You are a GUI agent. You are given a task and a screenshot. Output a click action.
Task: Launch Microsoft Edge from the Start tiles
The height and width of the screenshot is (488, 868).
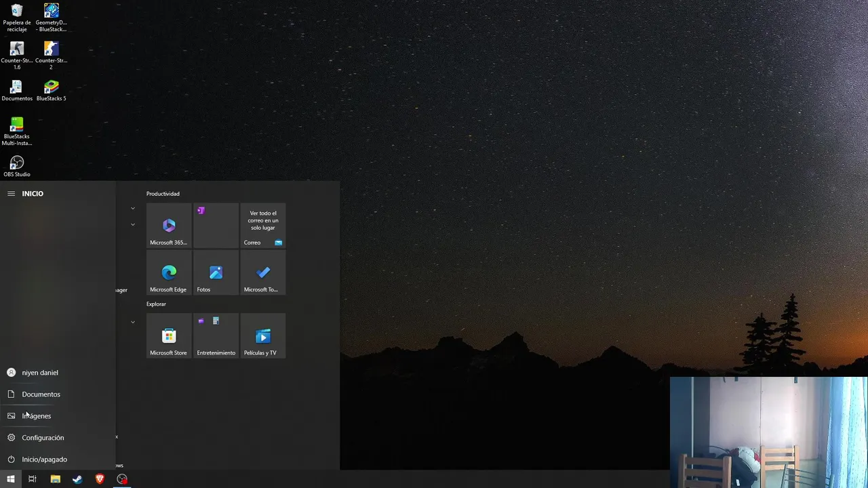pos(169,272)
